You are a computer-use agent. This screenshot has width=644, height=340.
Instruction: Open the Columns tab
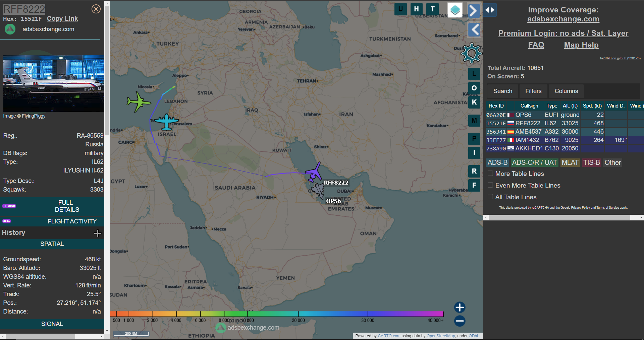pyautogui.click(x=566, y=91)
